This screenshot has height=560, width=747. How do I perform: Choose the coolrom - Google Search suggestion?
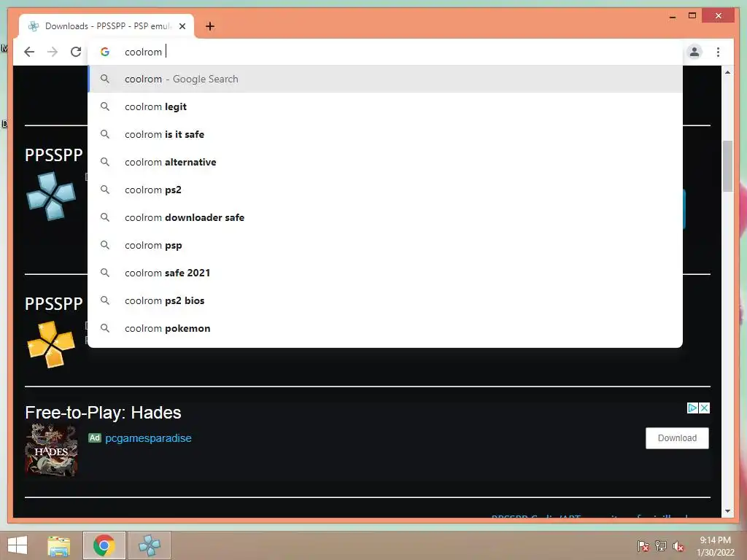pyautogui.click(x=385, y=79)
